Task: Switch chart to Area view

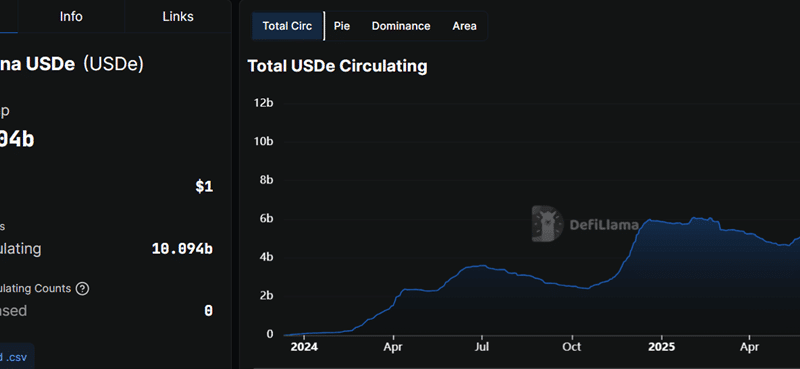Action: coord(464,26)
